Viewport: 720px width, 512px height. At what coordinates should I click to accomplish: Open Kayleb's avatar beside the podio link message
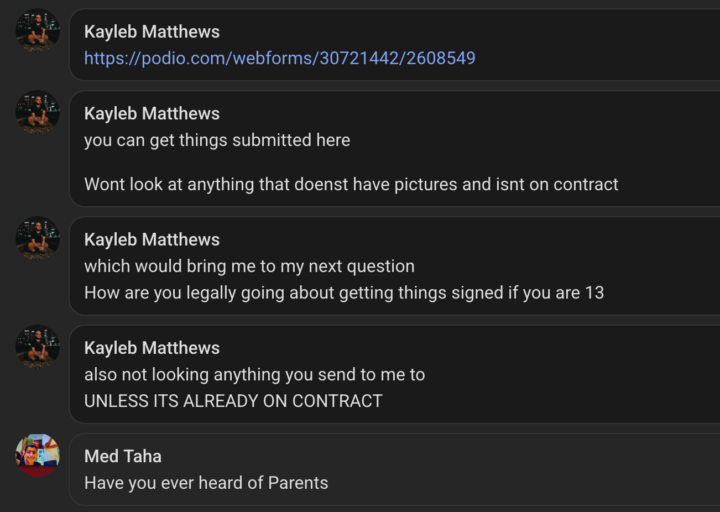[x=38, y=30]
